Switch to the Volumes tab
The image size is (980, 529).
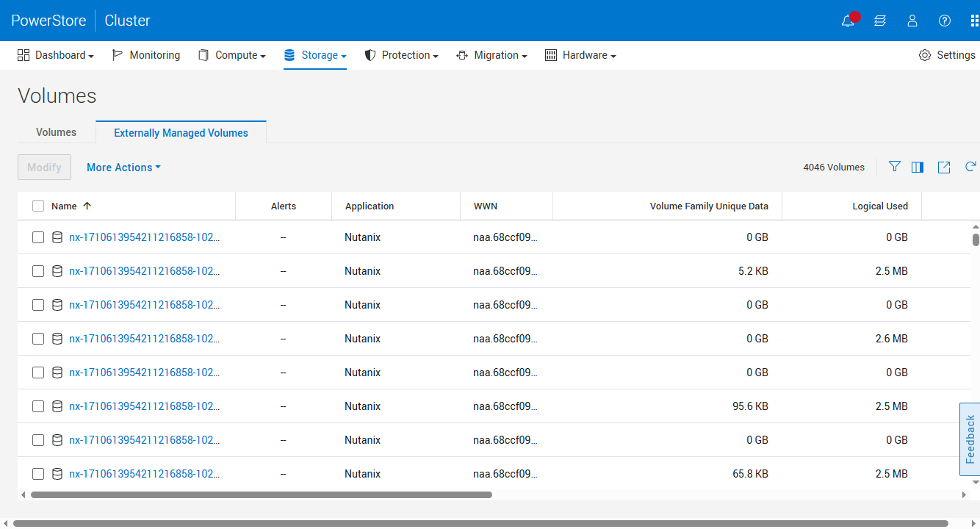pyautogui.click(x=57, y=132)
